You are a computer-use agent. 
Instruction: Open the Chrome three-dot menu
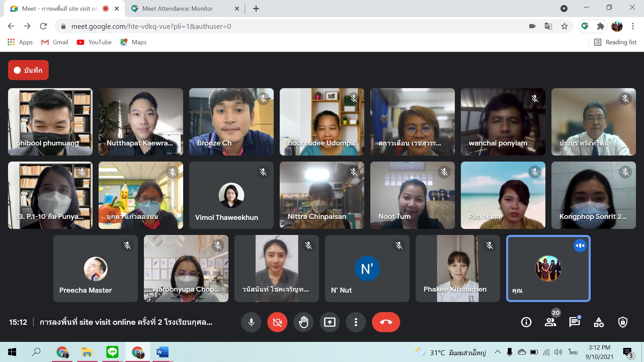[633, 26]
